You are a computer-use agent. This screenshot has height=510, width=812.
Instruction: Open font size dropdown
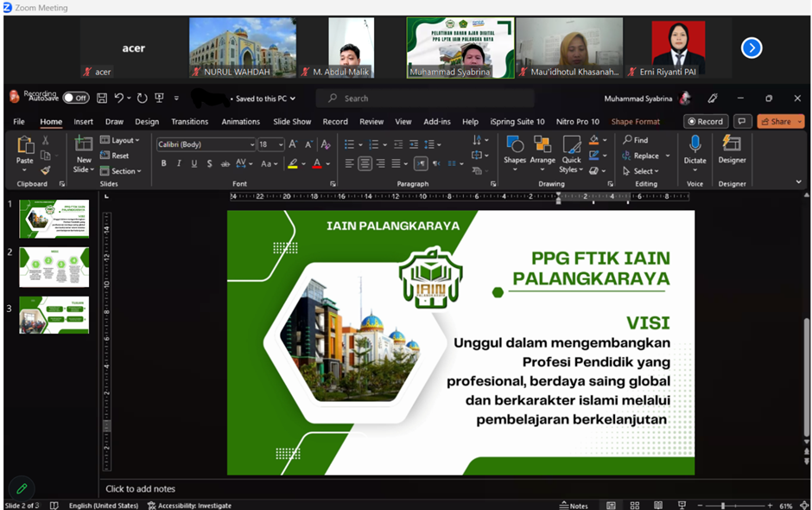[281, 144]
